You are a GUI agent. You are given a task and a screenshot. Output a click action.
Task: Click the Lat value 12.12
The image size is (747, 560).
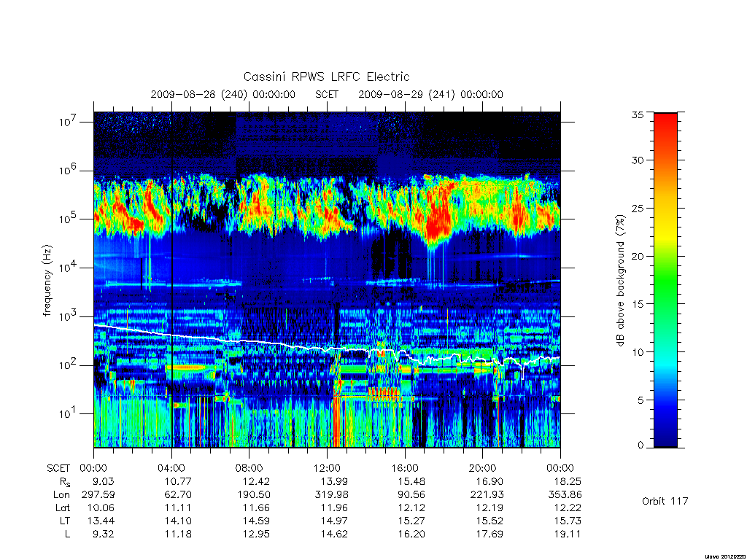click(x=411, y=507)
